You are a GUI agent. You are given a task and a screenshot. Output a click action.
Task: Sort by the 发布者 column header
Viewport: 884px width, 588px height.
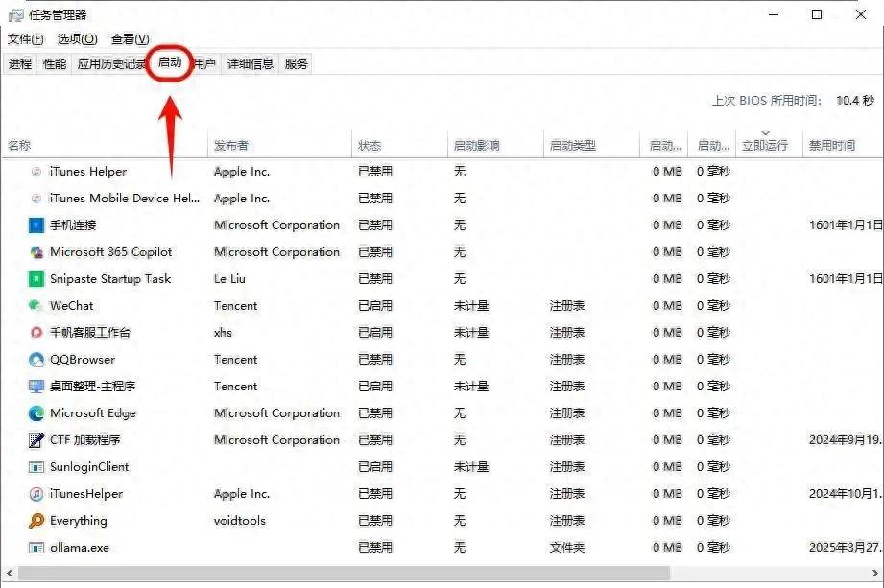[x=279, y=145]
